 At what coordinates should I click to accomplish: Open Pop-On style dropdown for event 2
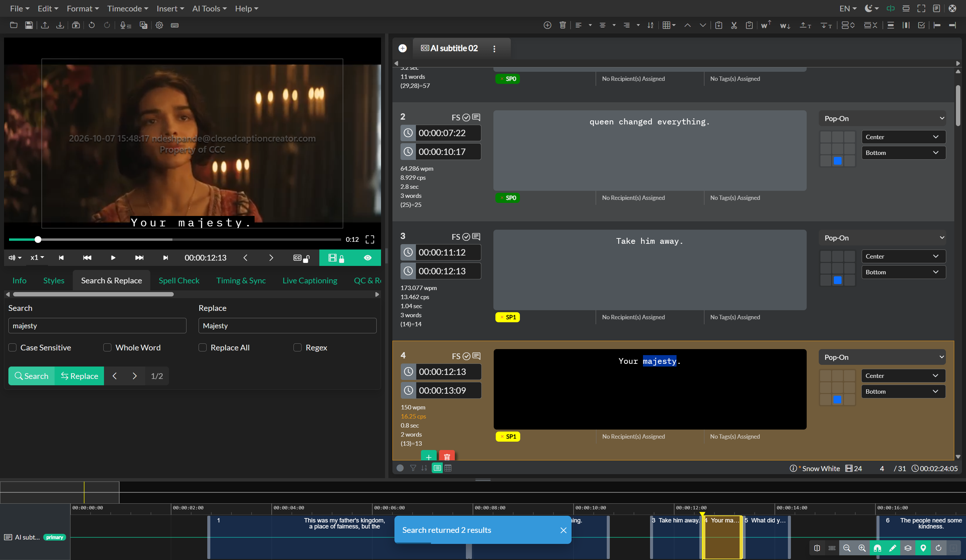(882, 118)
